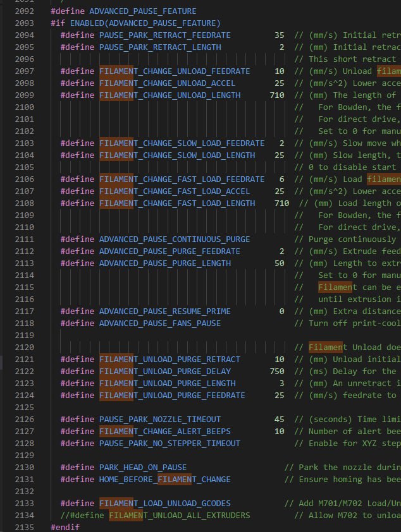Click FILAMENT_CHANGE_UNLOAD_ACCEL macro name
The image size is (401, 532).
[x=167, y=83]
